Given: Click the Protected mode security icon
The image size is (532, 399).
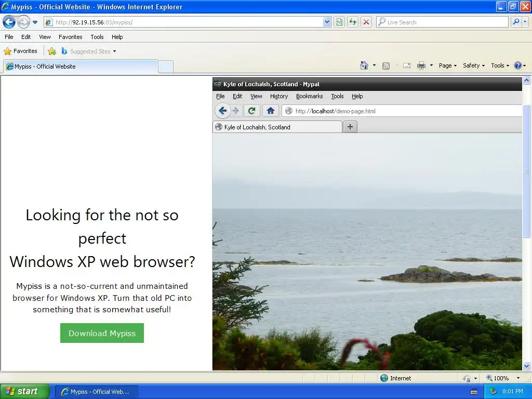Looking at the screenshot, I should pyautogui.click(x=467, y=378).
